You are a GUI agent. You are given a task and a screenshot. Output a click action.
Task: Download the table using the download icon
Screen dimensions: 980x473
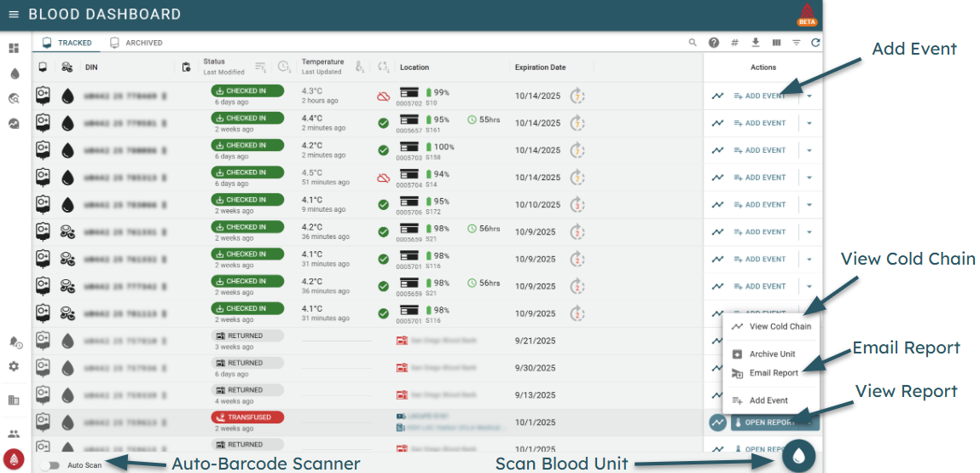click(x=755, y=43)
